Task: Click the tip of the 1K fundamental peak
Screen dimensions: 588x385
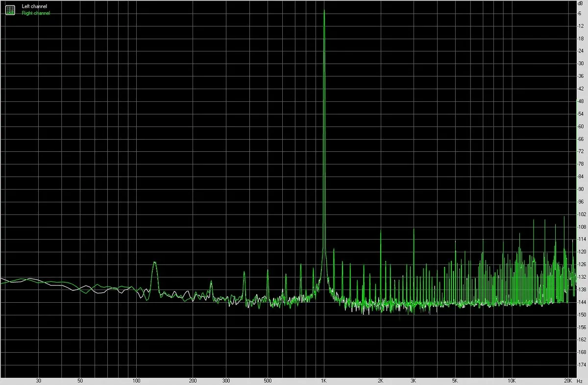Action: [x=324, y=11]
